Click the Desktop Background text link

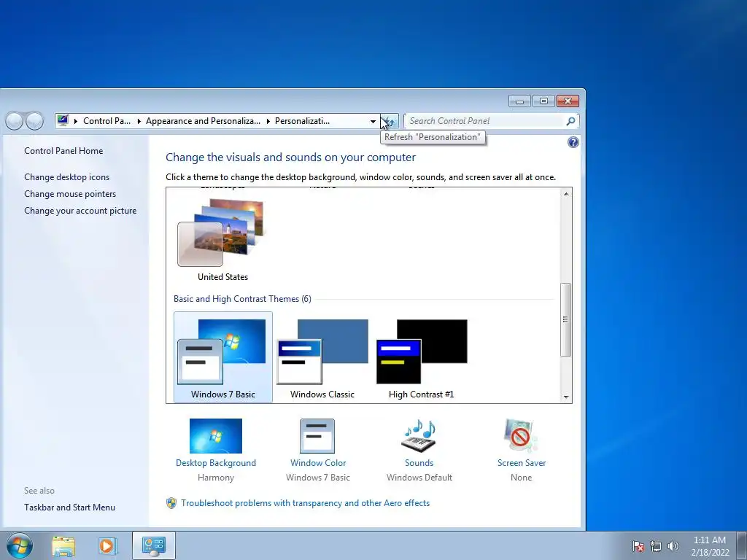tap(216, 463)
